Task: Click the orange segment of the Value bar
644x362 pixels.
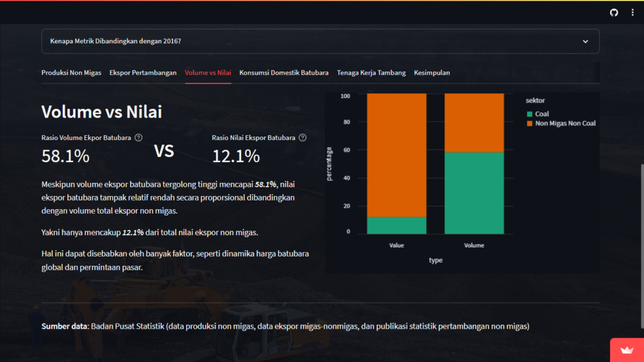Action: point(397,154)
